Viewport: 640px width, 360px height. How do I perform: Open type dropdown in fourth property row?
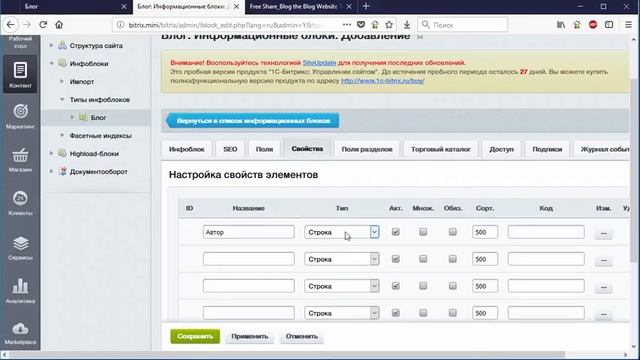click(342, 313)
